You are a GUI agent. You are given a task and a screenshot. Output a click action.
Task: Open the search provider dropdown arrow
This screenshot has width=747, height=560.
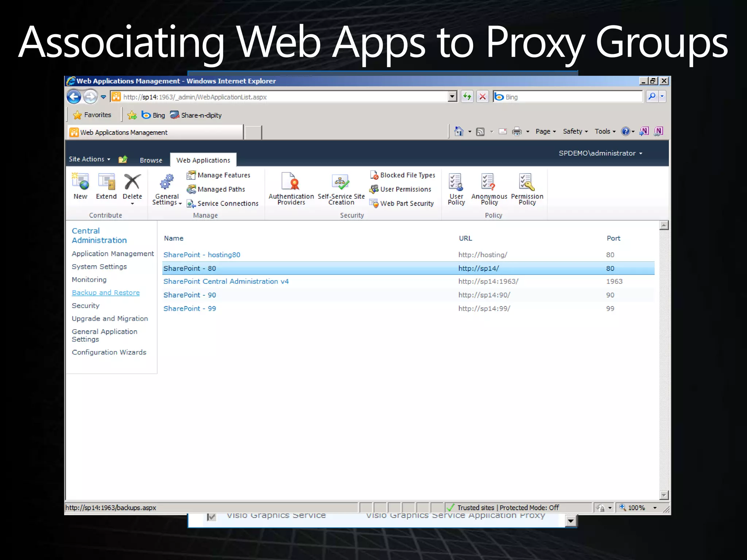tap(662, 97)
